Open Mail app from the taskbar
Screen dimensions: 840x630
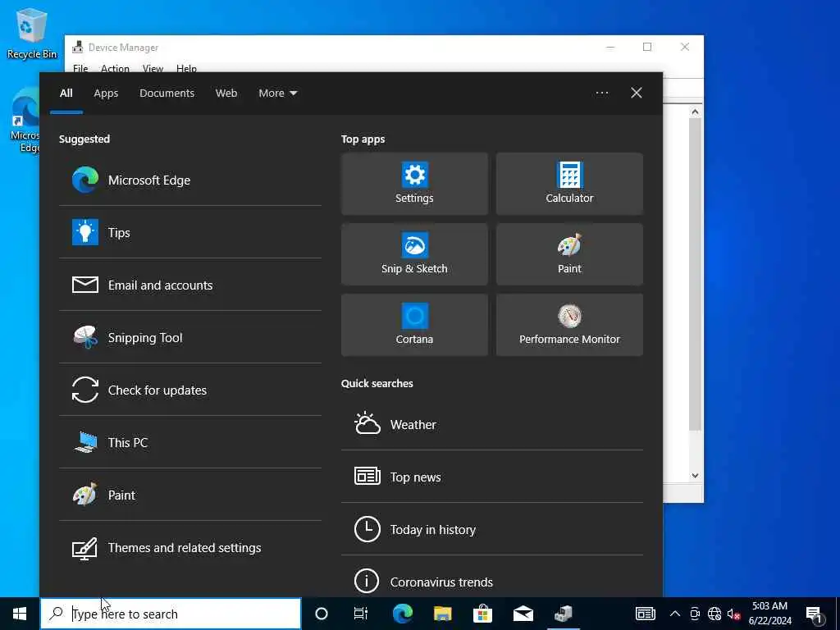(523, 614)
